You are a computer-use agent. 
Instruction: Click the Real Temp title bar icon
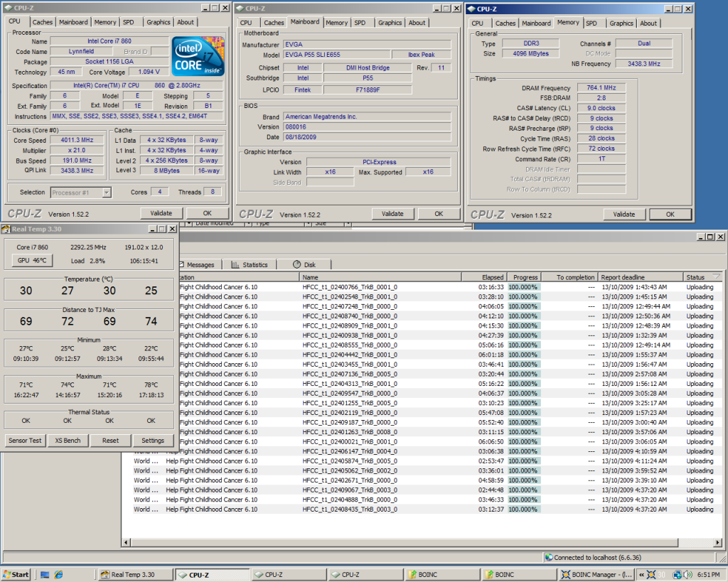(x=6, y=229)
